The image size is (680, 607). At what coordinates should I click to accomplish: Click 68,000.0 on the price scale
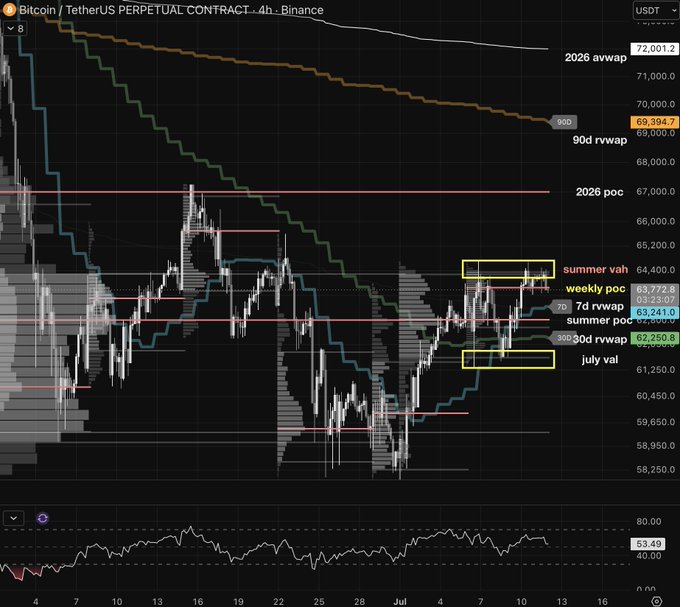coord(655,162)
